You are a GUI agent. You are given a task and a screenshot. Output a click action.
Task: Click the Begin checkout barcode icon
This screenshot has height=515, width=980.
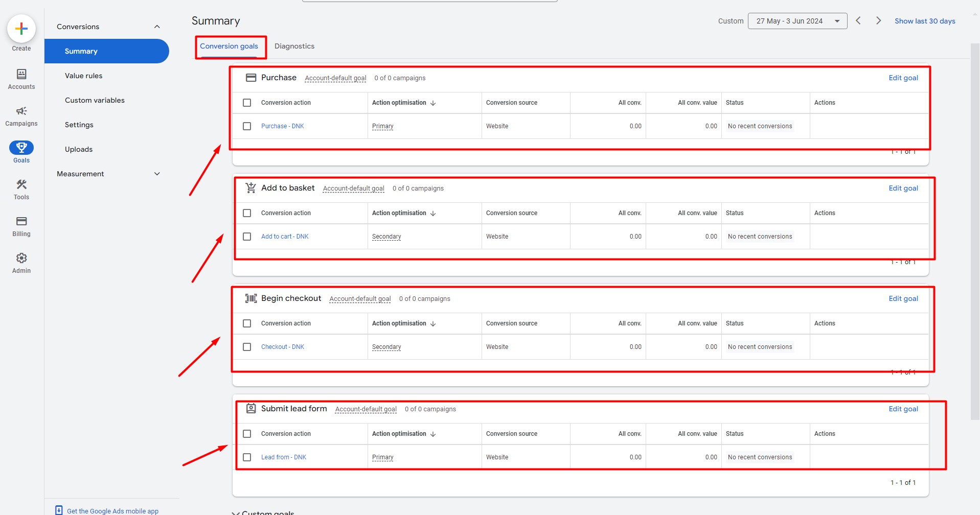click(x=251, y=298)
